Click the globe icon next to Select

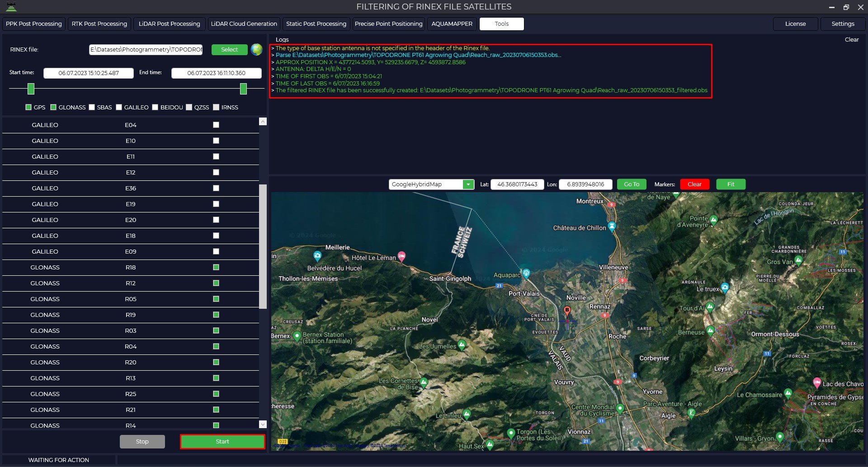click(256, 49)
